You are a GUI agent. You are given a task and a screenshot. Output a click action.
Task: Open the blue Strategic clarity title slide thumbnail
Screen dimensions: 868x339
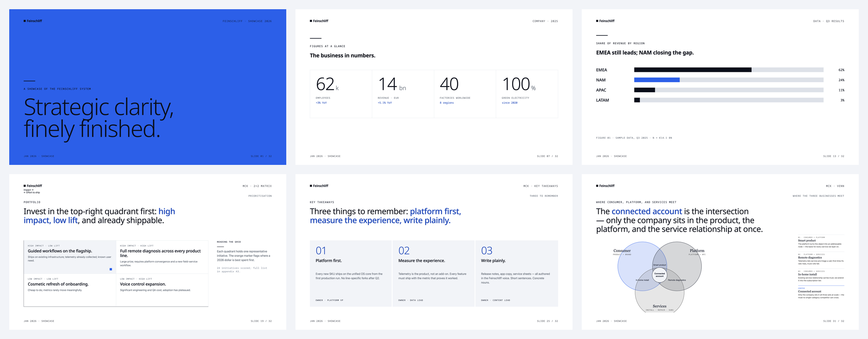tap(148, 87)
